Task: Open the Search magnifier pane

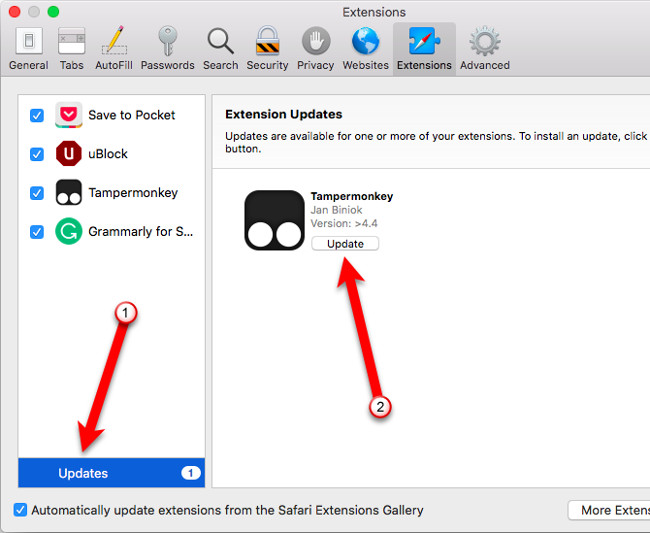Action: [221, 48]
